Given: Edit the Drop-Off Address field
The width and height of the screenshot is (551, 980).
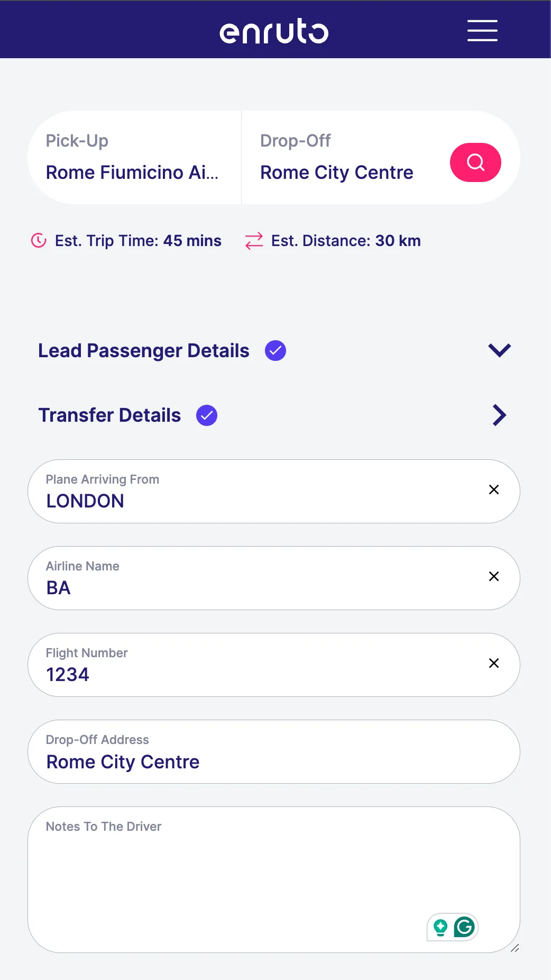Looking at the screenshot, I should [274, 751].
